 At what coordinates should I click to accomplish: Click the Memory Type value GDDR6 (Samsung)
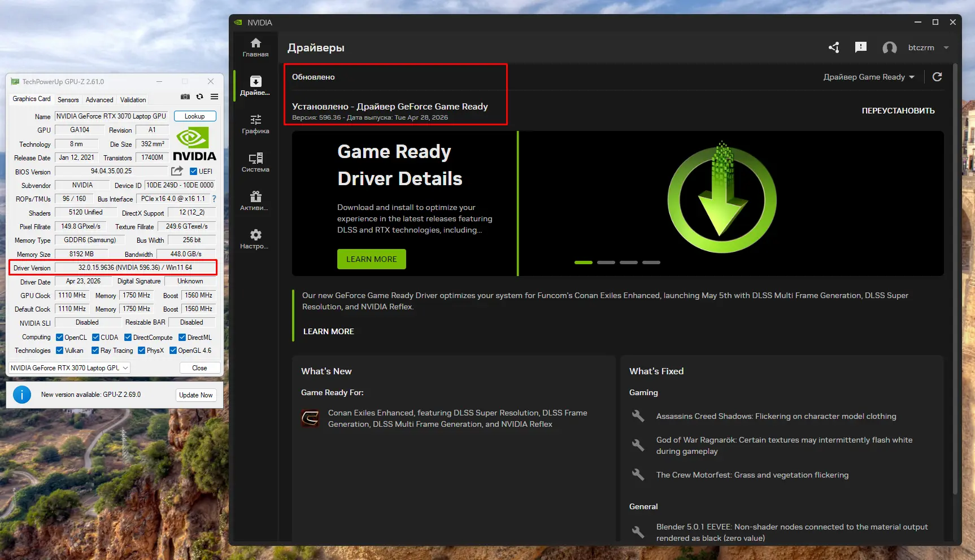point(90,240)
